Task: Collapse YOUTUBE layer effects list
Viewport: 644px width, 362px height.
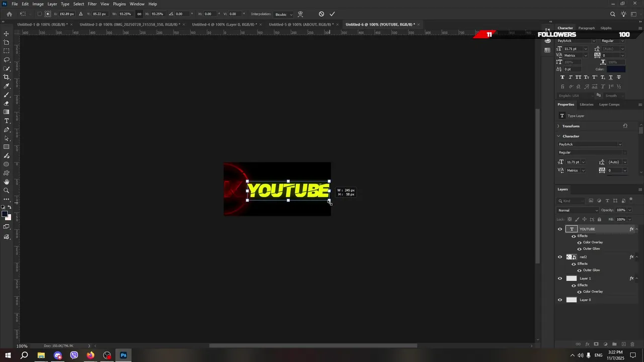Action: coord(637,229)
